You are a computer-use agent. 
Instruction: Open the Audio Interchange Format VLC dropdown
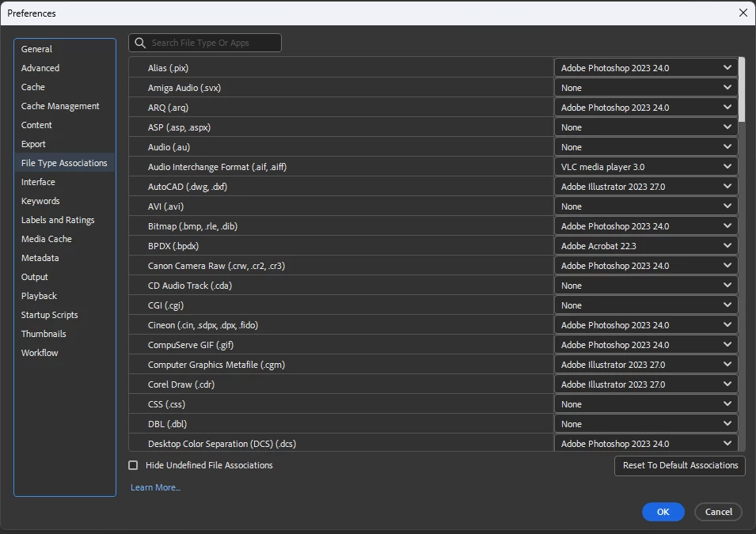click(x=646, y=167)
